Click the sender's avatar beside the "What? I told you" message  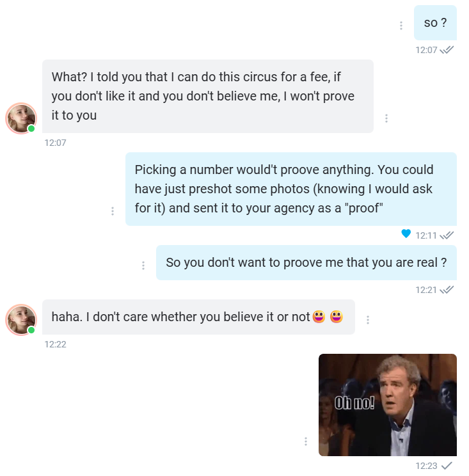[21, 118]
